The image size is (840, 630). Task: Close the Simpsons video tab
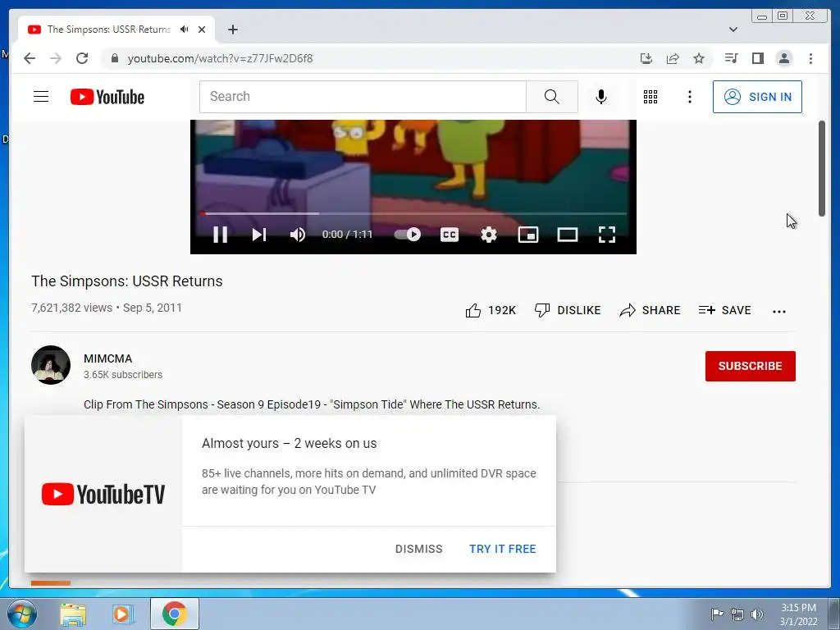pyautogui.click(x=202, y=30)
